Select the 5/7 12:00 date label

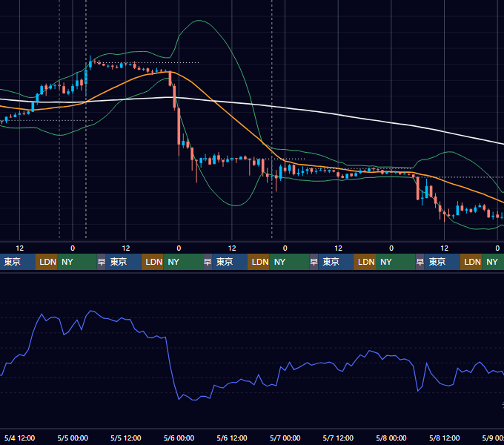coord(338,438)
